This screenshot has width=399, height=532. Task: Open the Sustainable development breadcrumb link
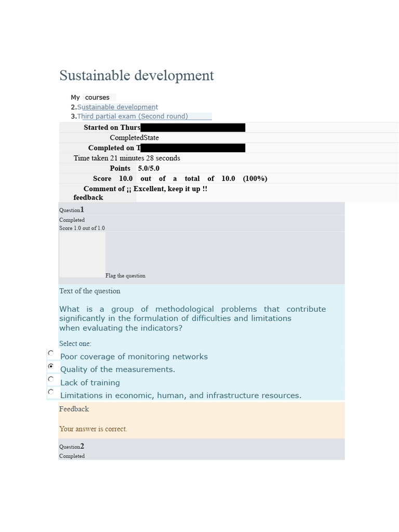point(117,107)
